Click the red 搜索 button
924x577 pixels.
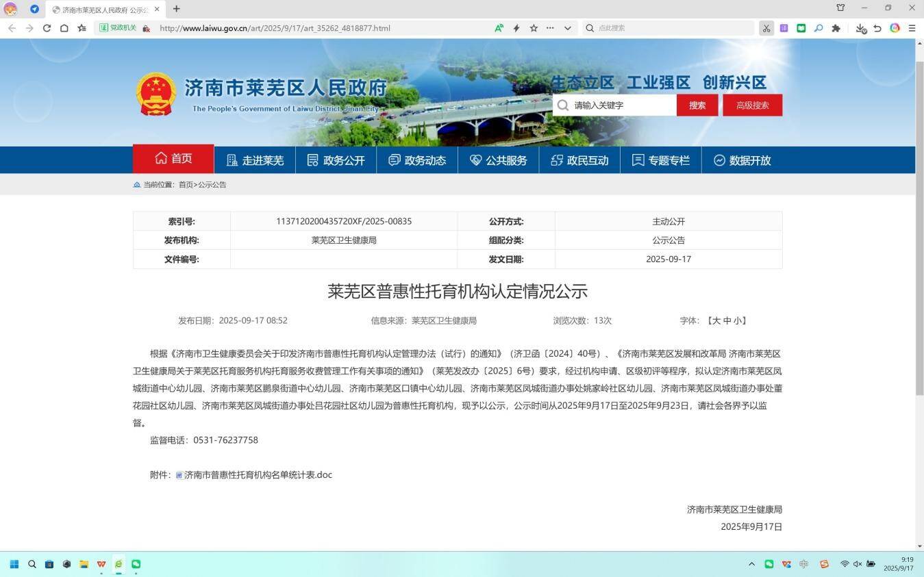tap(697, 105)
